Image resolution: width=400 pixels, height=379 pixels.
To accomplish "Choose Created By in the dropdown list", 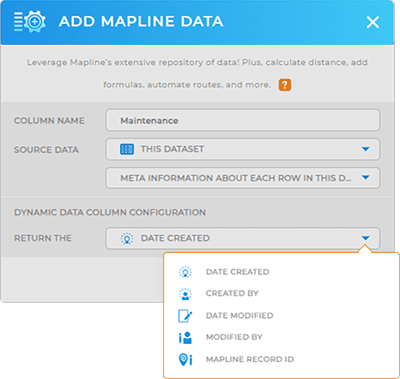I will coord(232,293).
